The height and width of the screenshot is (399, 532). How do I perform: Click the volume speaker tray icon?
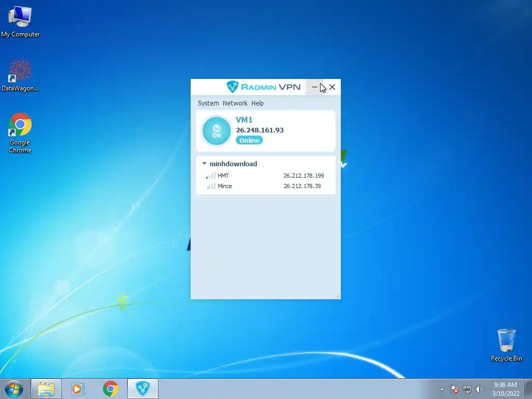tap(480, 389)
